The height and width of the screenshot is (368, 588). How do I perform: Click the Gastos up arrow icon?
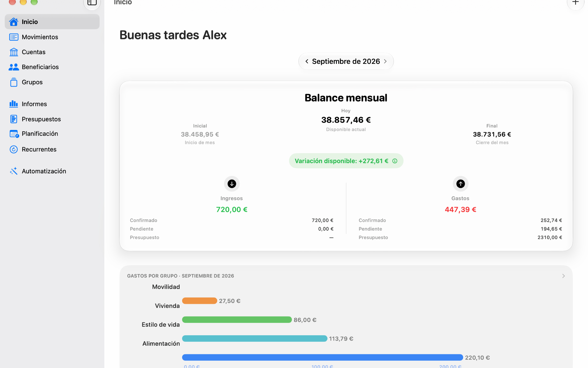(x=460, y=184)
